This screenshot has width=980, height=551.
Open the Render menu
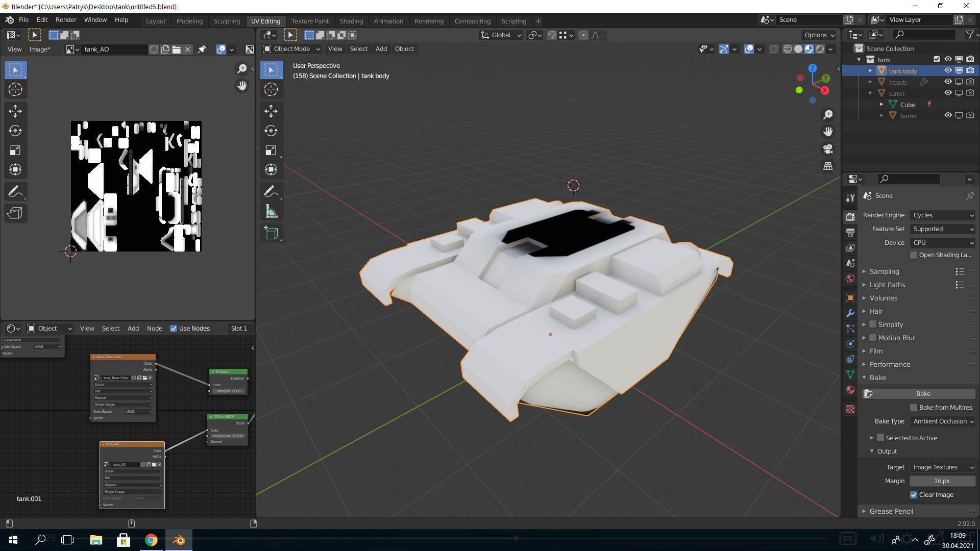click(x=66, y=20)
